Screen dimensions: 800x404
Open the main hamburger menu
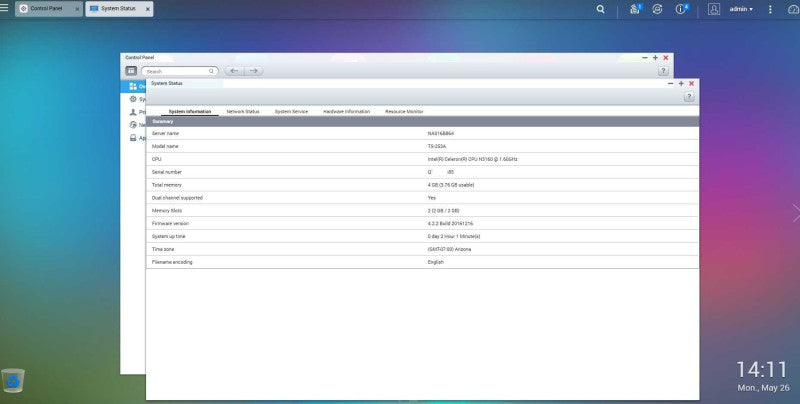pos(4,8)
